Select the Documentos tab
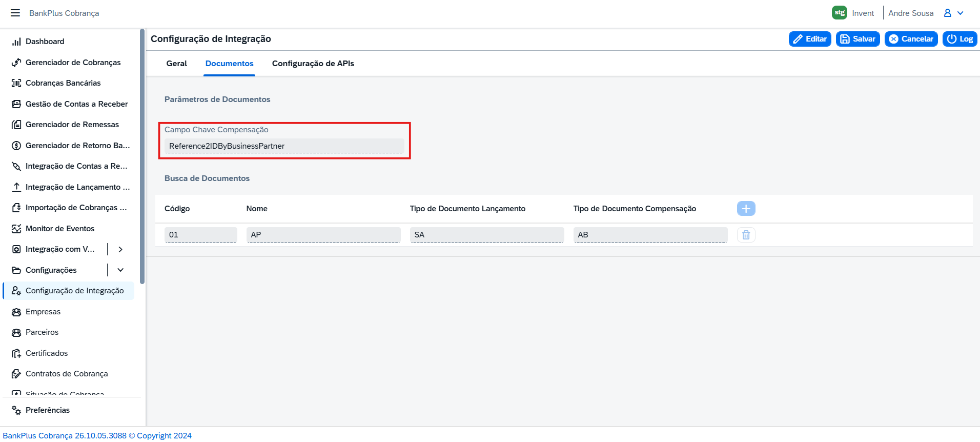This screenshot has width=980, height=442. 229,64
